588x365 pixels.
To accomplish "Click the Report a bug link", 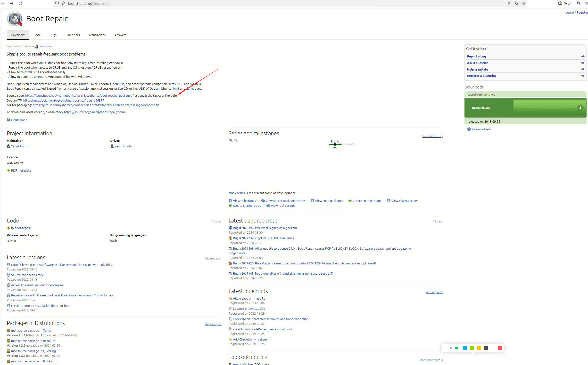I will tap(476, 56).
